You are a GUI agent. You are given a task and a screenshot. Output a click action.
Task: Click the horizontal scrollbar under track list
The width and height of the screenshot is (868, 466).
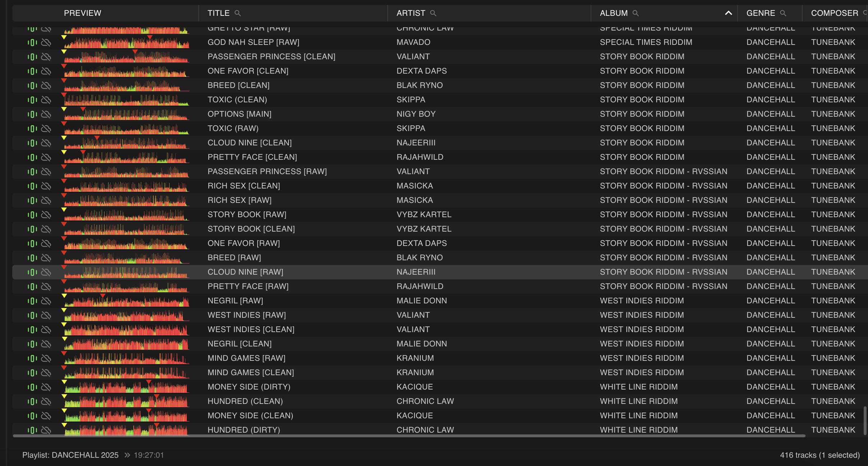[x=409, y=436]
